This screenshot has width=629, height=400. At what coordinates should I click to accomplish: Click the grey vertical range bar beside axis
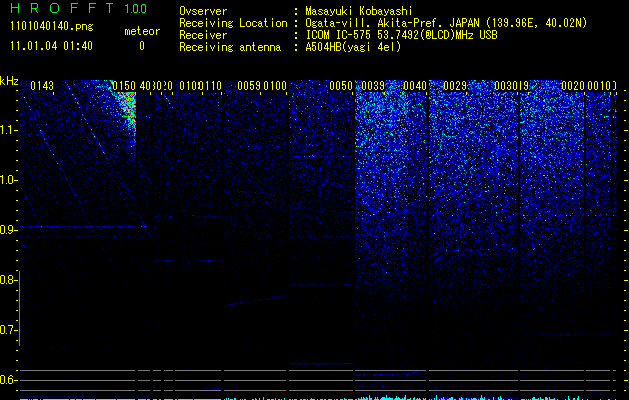(x=19, y=308)
